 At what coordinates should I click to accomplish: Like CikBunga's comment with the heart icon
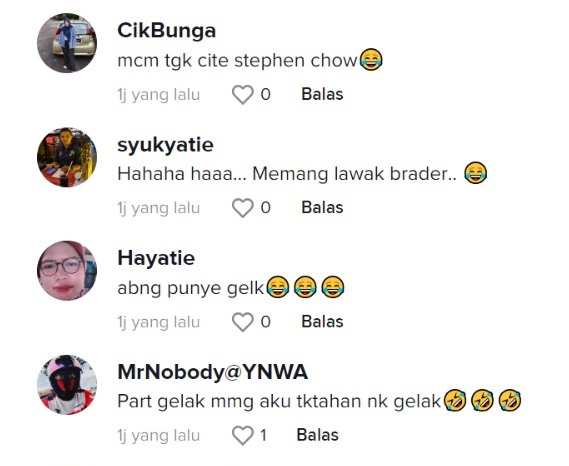click(242, 95)
